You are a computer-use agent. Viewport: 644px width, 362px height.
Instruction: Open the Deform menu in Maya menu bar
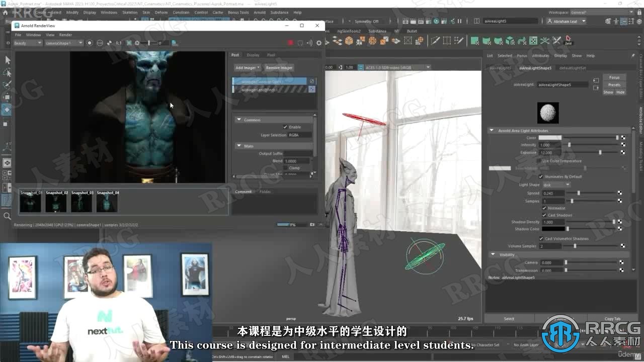[162, 13]
